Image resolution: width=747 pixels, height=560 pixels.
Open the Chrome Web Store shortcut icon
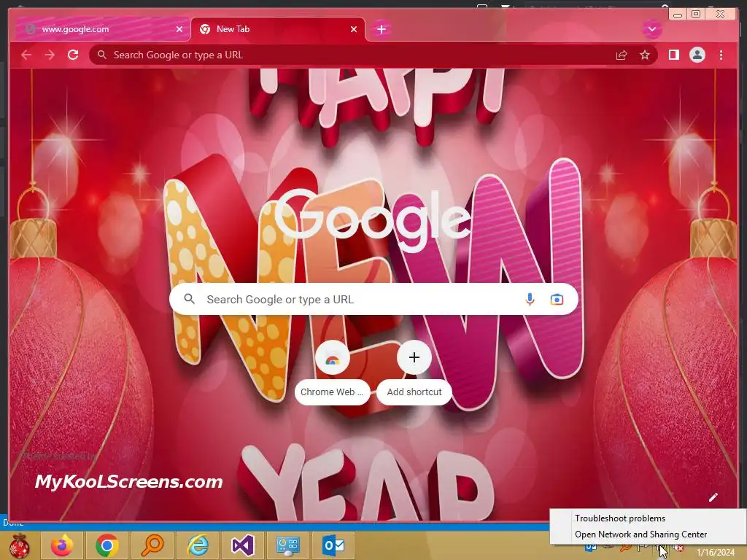(x=333, y=358)
